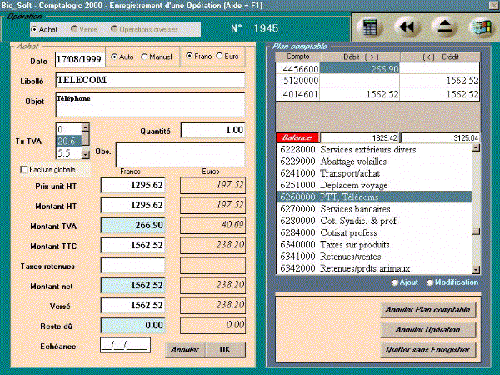Click the Echéance date field

tap(125, 345)
